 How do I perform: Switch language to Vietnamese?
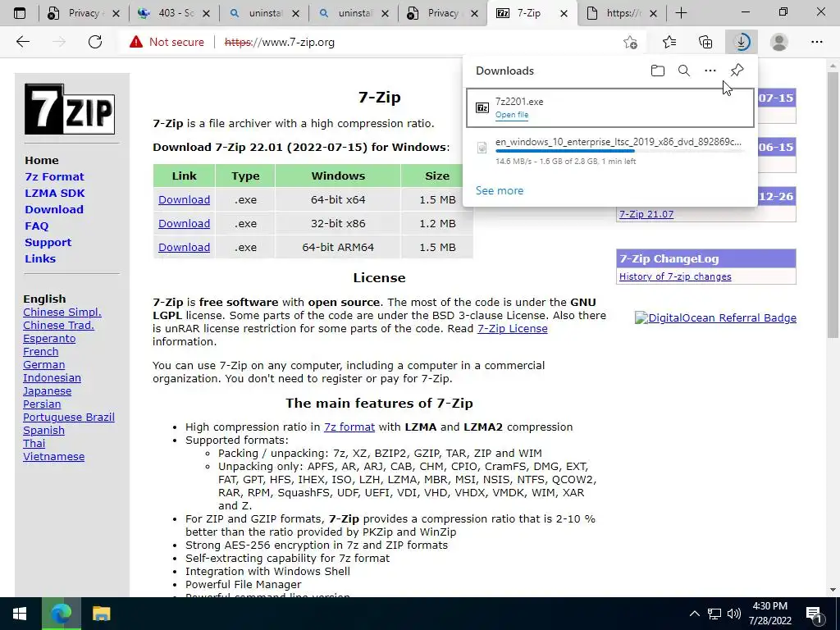[x=53, y=456]
